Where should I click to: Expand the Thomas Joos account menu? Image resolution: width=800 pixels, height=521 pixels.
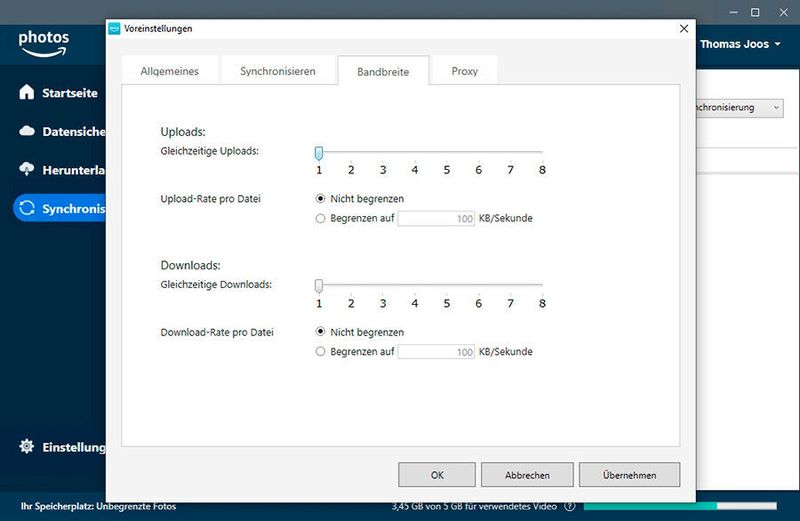pyautogui.click(x=740, y=44)
